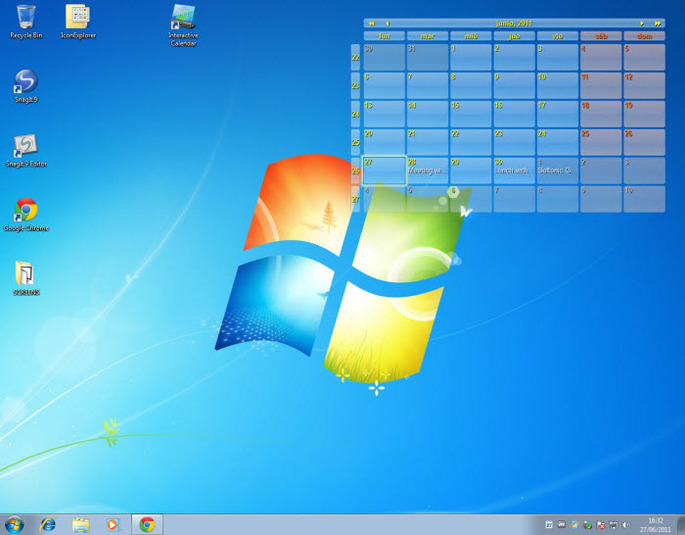Jump back one year with double-left arrow
The width and height of the screenshot is (685, 535).
(372, 23)
